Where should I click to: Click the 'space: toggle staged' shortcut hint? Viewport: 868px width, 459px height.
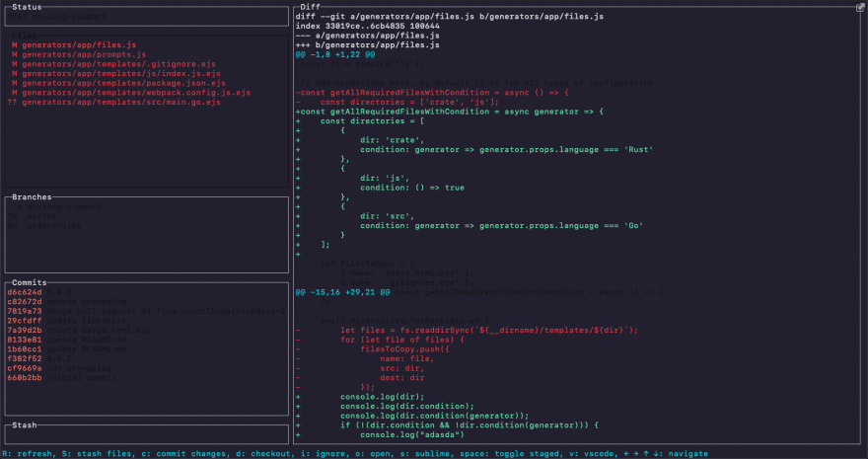coord(510,453)
